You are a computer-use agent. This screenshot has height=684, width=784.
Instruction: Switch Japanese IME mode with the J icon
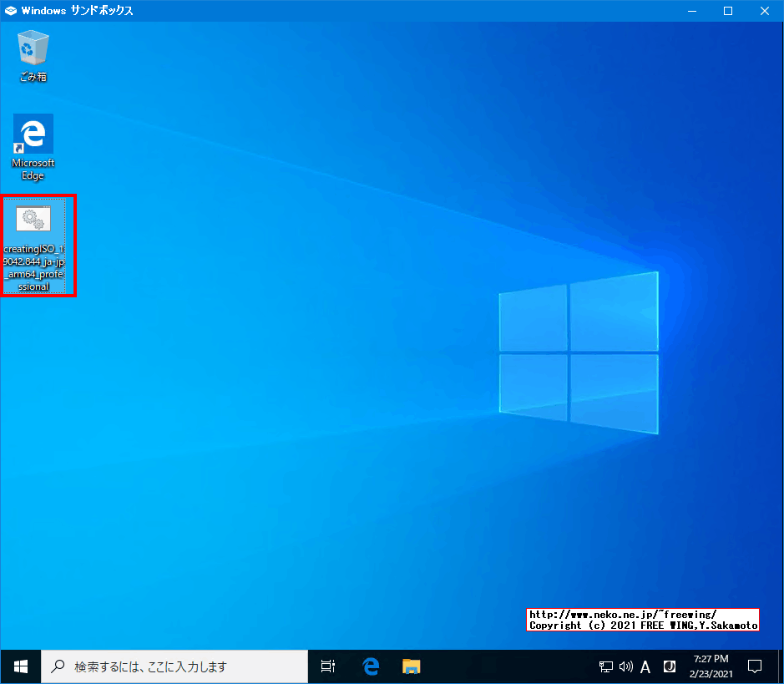point(668,666)
